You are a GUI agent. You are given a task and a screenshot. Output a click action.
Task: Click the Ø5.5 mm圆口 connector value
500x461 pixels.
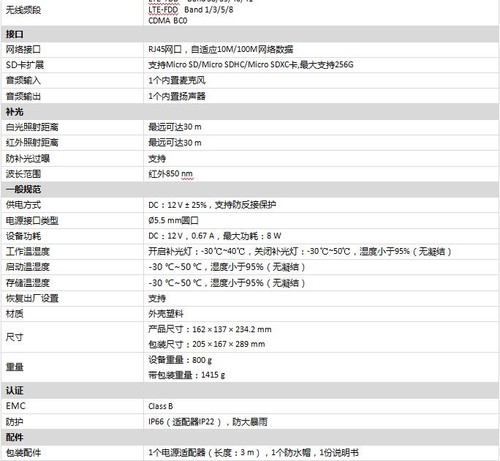(x=173, y=220)
